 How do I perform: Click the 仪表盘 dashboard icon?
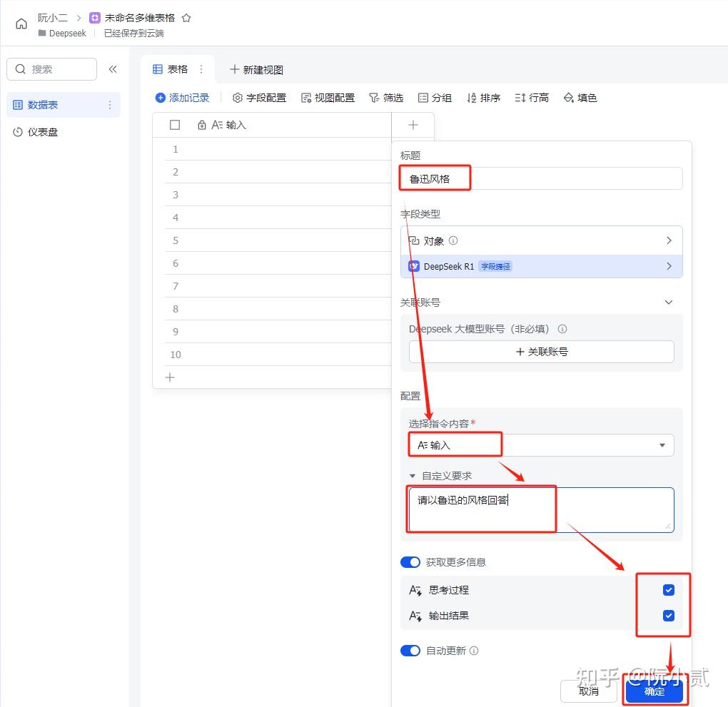tap(18, 132)
